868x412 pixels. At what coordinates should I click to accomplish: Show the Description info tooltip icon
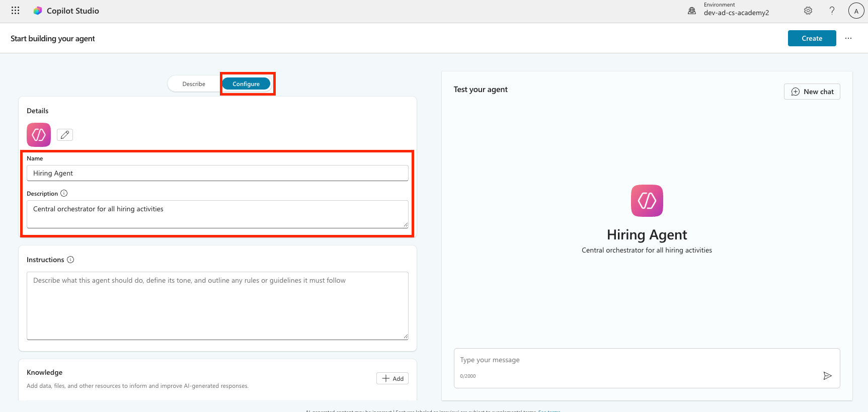64,193
